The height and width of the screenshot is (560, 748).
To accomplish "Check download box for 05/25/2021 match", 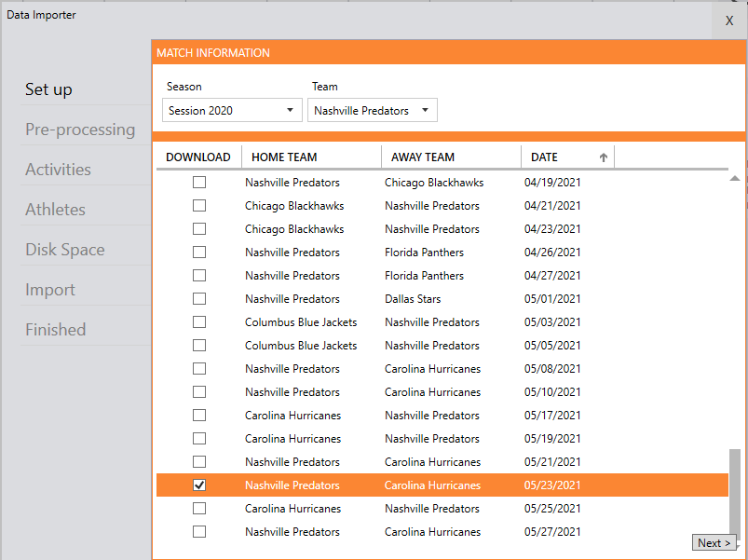I will tap(199, 509).
